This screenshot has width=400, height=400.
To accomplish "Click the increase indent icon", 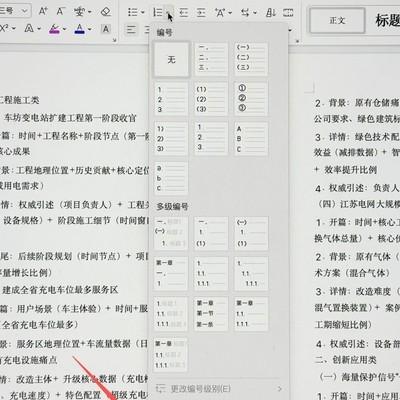I will pyautogui.click(x=201, y=13).
